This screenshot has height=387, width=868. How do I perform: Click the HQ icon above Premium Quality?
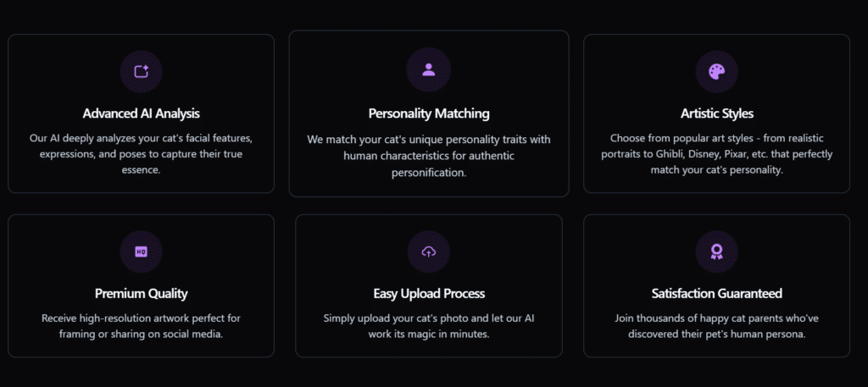click(141, 252)
